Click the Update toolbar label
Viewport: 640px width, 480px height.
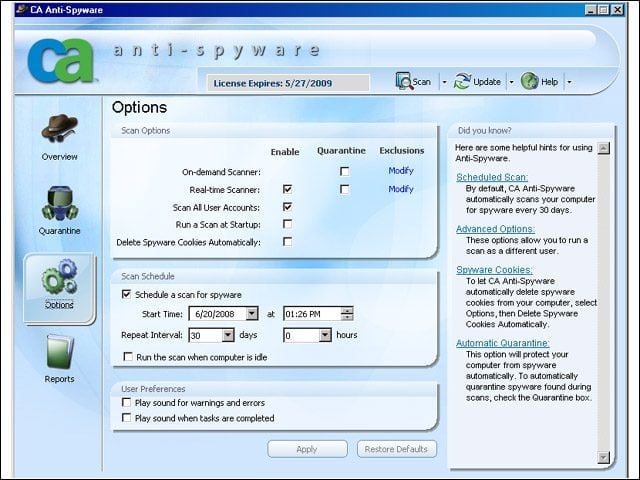pyautogui.click(x=487, y=82)
